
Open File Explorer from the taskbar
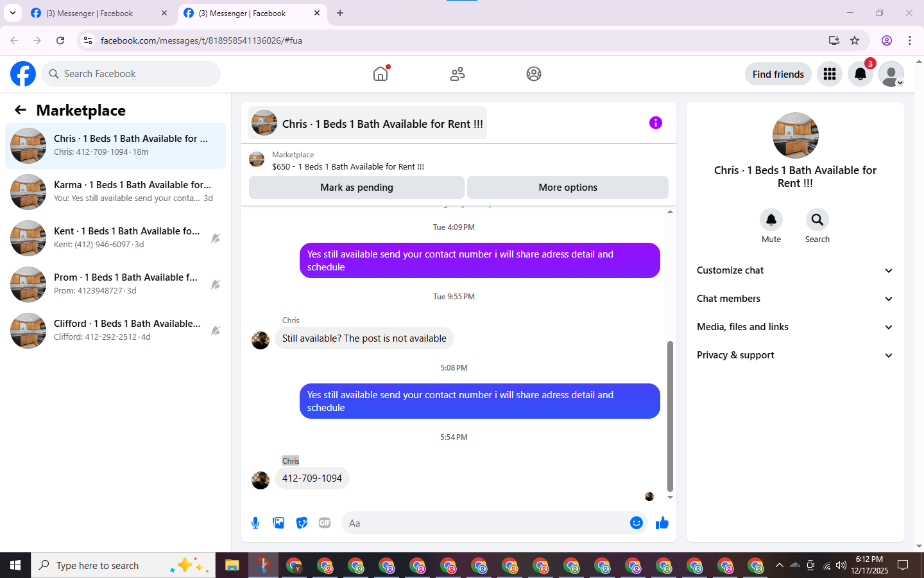(232, 565)
